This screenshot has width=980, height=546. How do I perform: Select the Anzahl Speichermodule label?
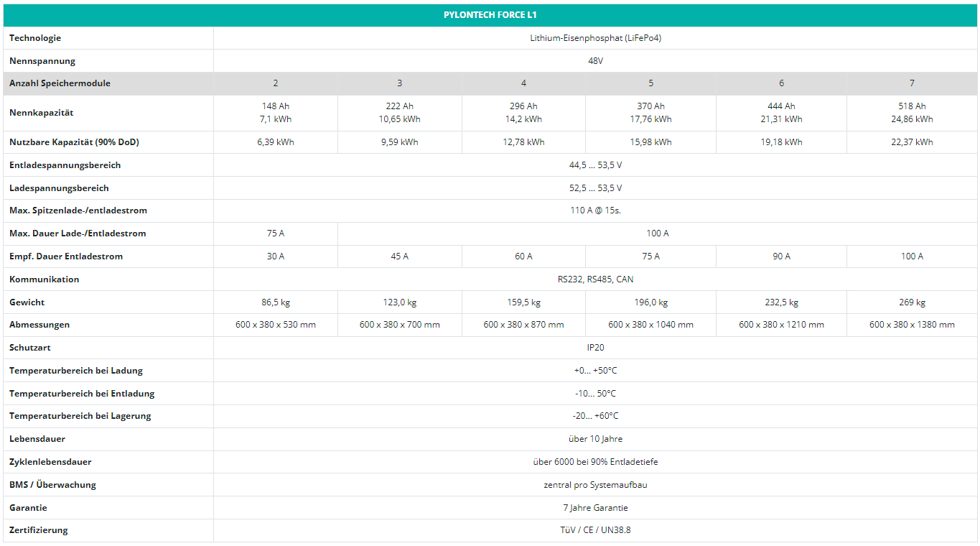[60, 83]
